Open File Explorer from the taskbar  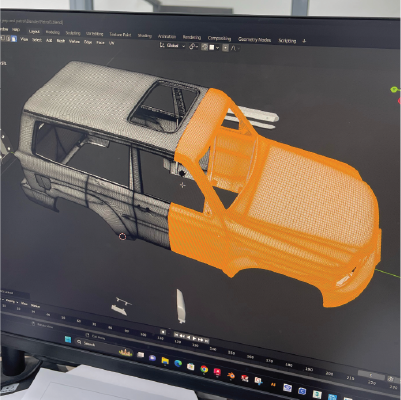165,361
